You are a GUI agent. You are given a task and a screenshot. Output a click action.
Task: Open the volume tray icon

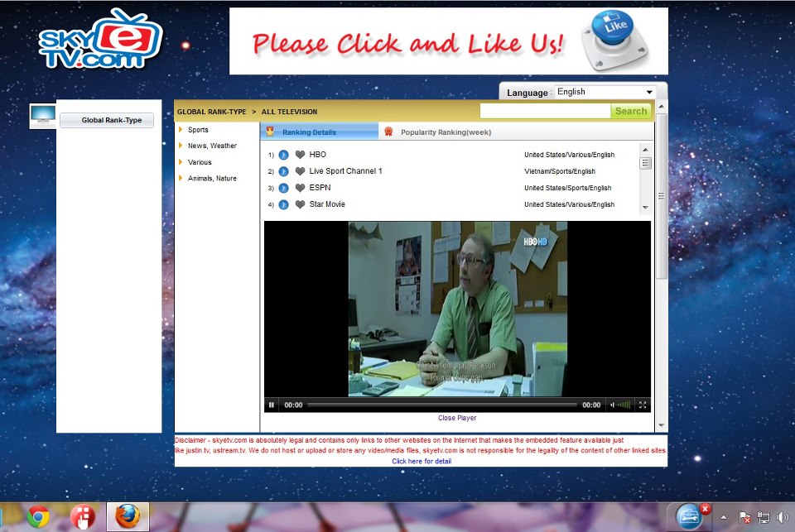tap(782, 517)
